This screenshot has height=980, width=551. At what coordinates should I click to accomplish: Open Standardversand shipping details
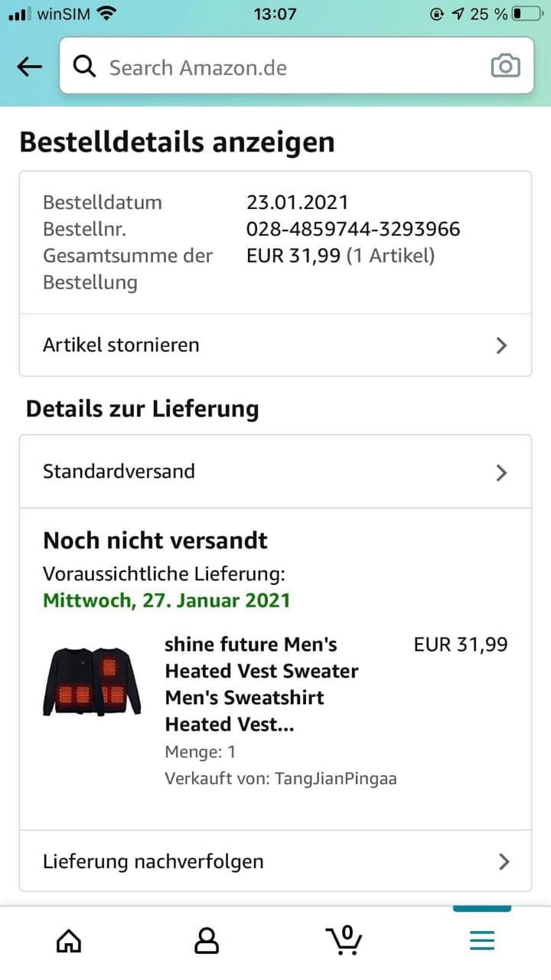pos(230,472)
